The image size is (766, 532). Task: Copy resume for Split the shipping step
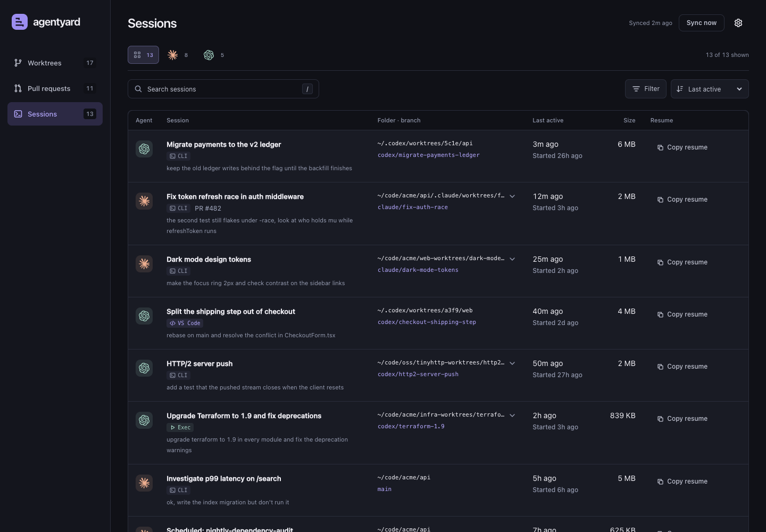point(682,314)
